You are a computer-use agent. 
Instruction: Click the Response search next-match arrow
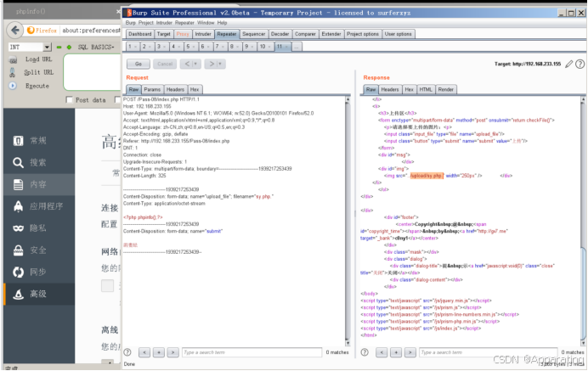pos(410,352)
